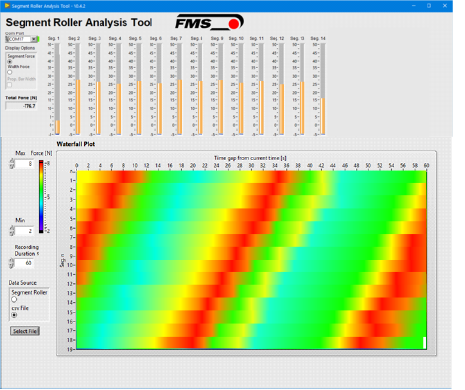Select the Segment Force radio button
Viewport: 465px width, 390px height.
point(10,61)
